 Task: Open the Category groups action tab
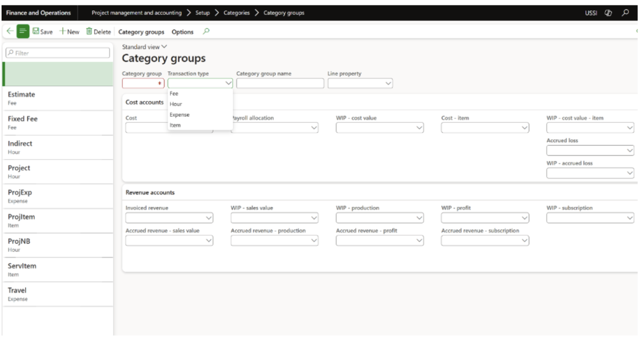point(141,32)
